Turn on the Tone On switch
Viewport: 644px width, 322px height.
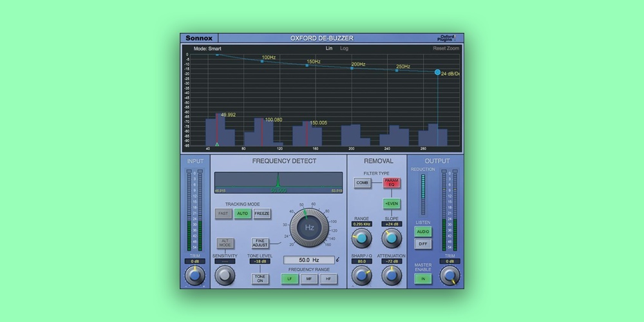click(x=260, y=279)
